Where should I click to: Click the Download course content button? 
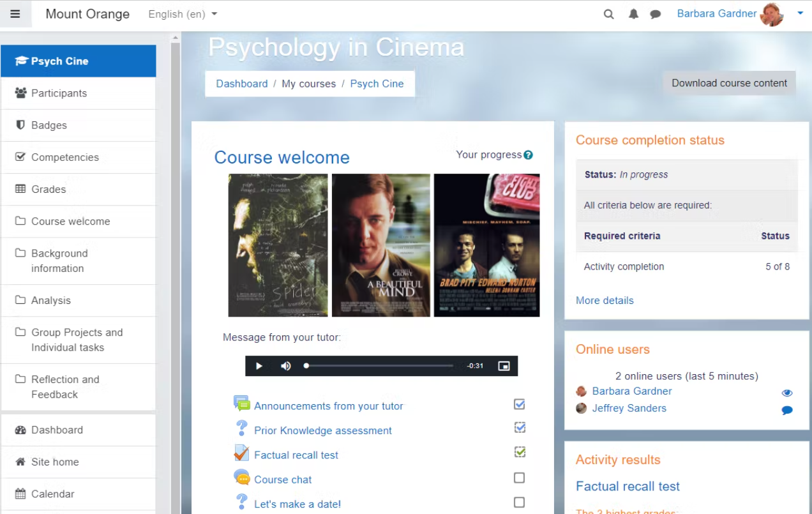(730, 83)
